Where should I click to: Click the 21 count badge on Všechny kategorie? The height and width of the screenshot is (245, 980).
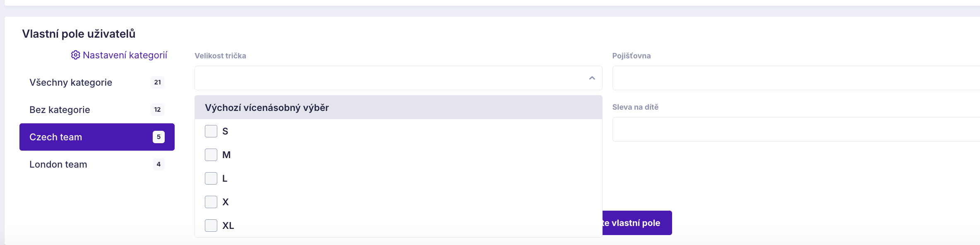(x=157, y=82)
